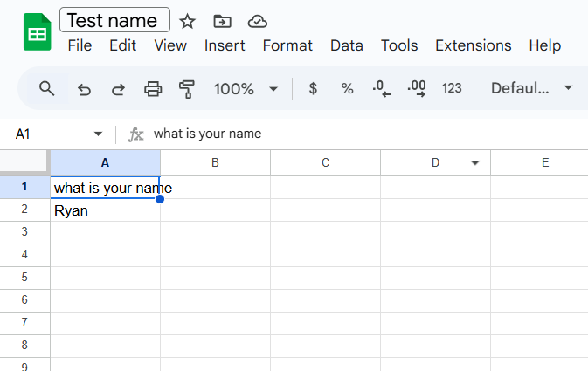Apply percent format to cell
This screenshot has width=588, height=371.
[x=347, y=88]
